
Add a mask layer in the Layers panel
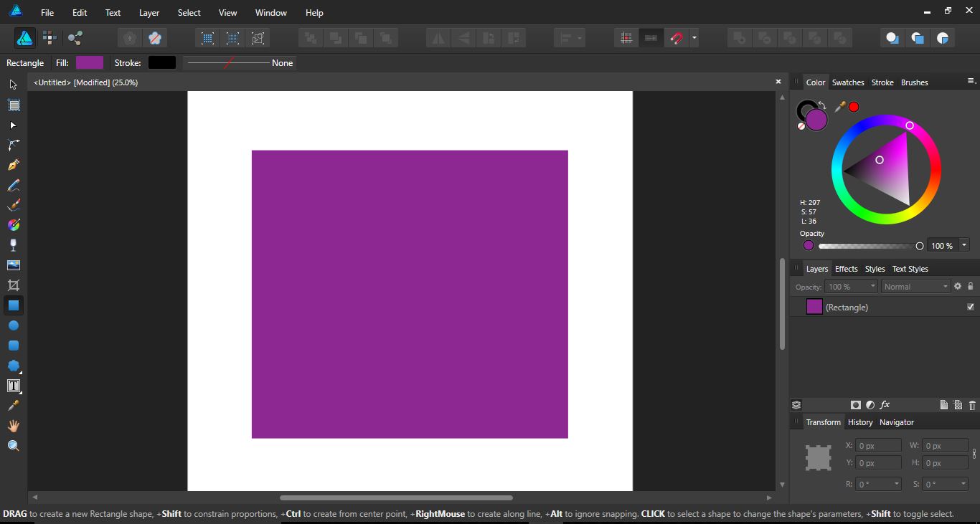(855, 405)
